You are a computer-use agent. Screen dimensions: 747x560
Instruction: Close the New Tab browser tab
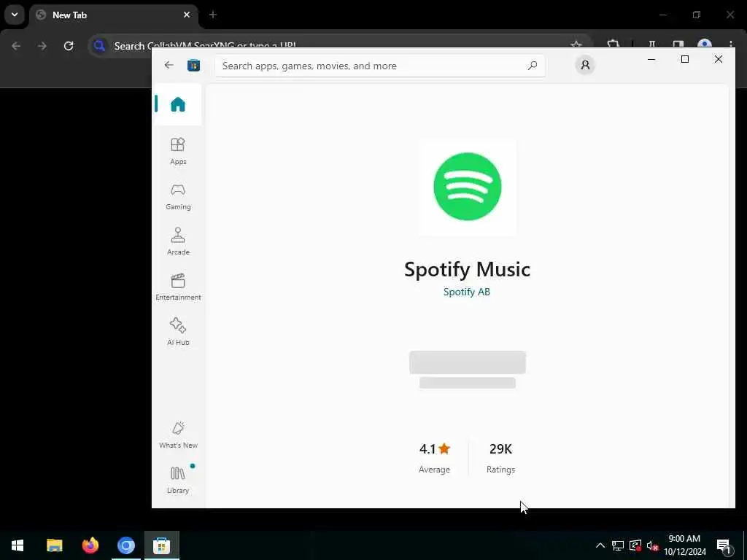click(x=187, y=15)
